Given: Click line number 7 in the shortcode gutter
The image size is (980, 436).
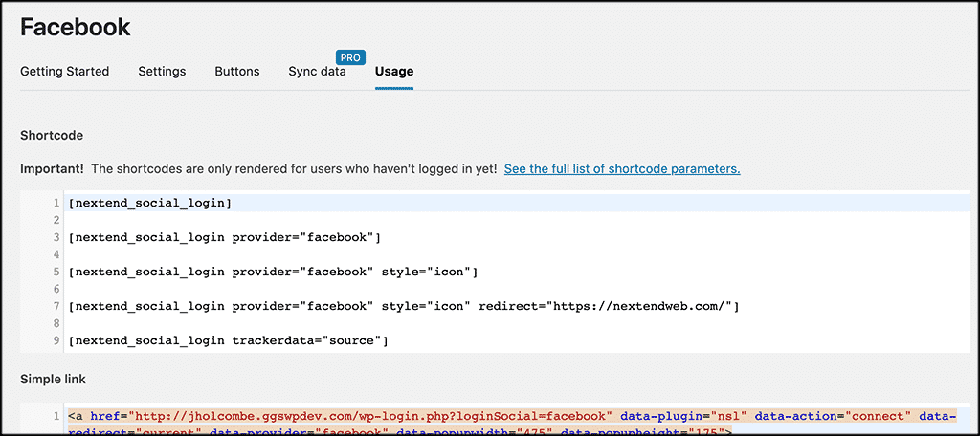Looking at the screenshot, I should click(56, 306).
